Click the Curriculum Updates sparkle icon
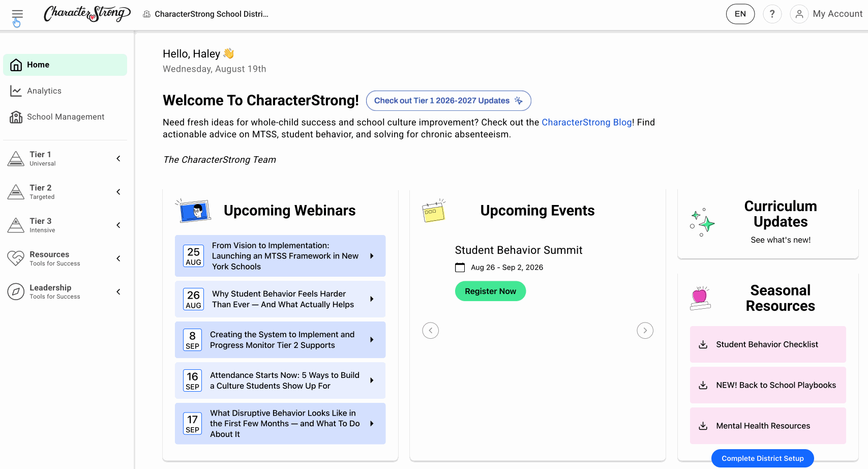This screenshot has height=469, width=868. coord(702,222)
